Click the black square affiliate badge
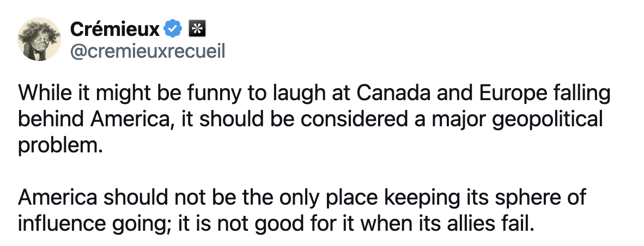This screenshot has height=246, width=644. point(196,28)
